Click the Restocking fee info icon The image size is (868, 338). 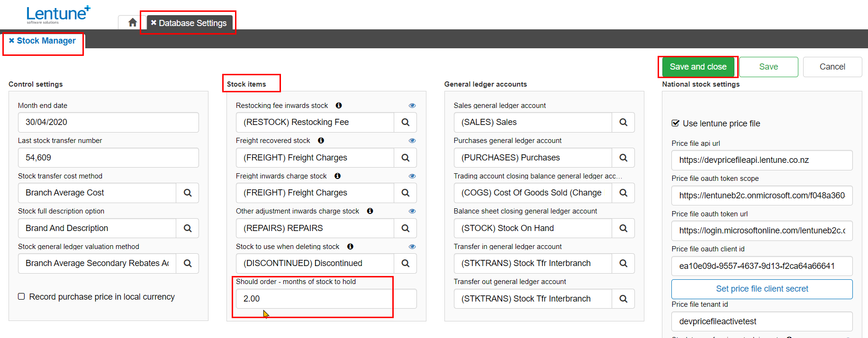click(339, 106)
